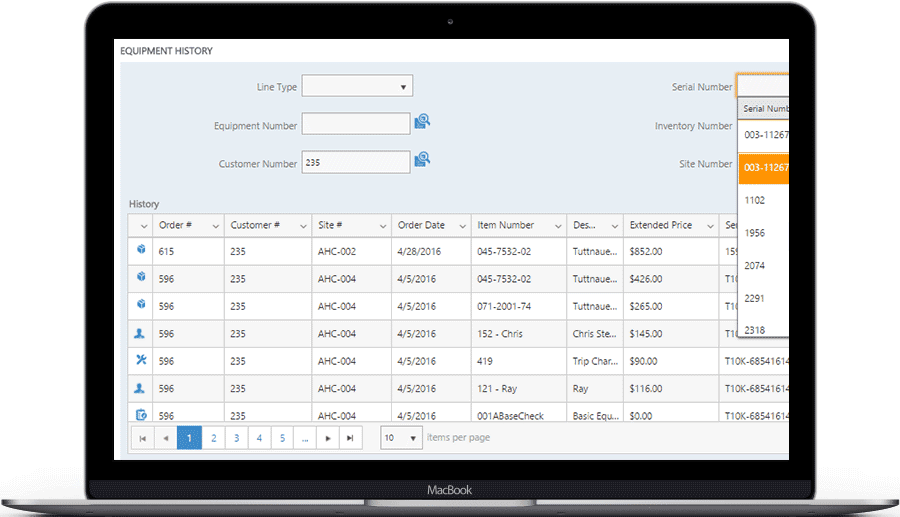The width and height of the screenshot is (900, 517).
Task: Click the Customer Number field containing 235
Action: (x=356, y=162)
